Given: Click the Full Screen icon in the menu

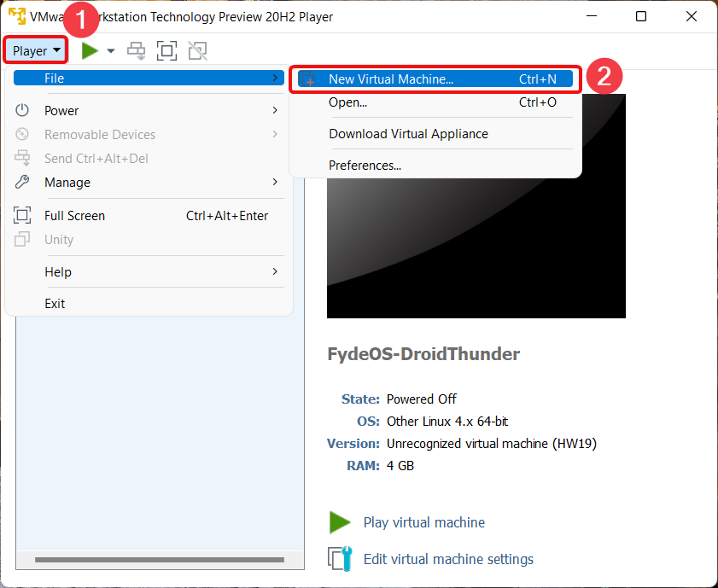Looking at the screenshot, I should [x=22, y=215].
